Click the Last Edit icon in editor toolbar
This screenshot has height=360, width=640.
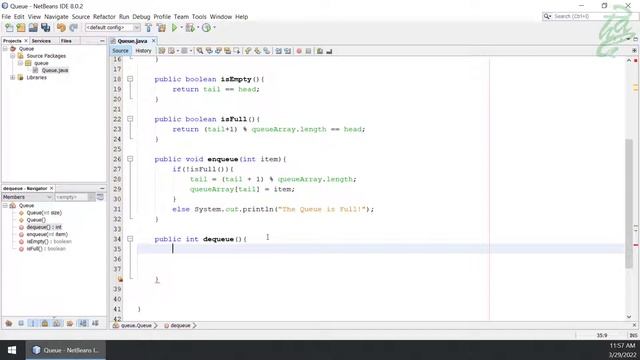162,51
